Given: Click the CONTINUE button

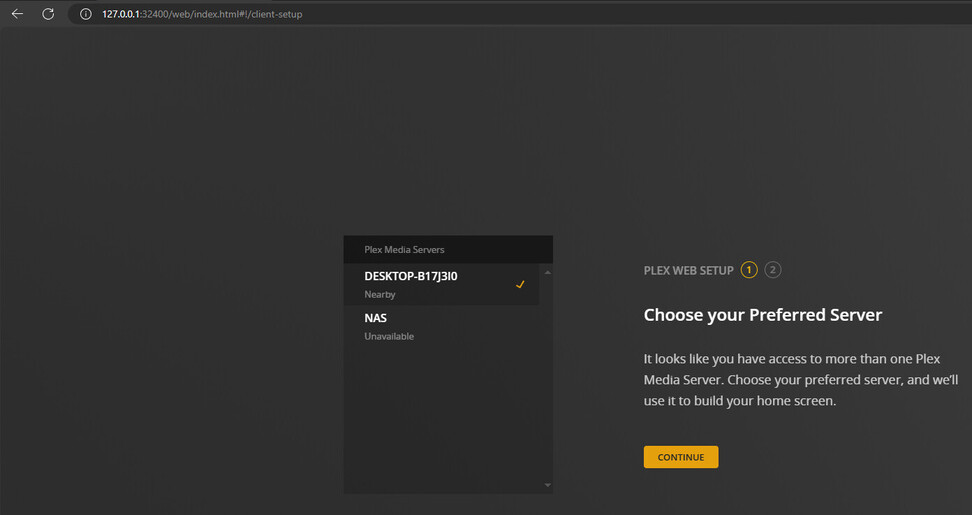Looking at the screenshot, I should 681,457.
